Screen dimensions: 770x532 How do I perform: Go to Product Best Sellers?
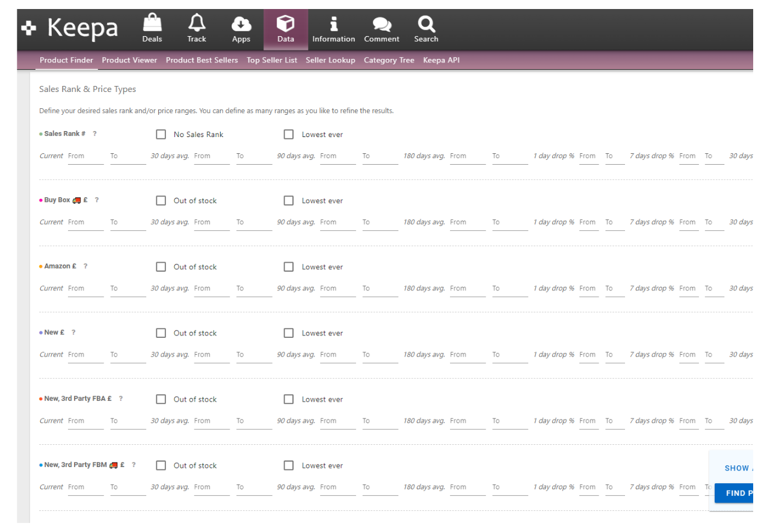click(x=202, y=60)
